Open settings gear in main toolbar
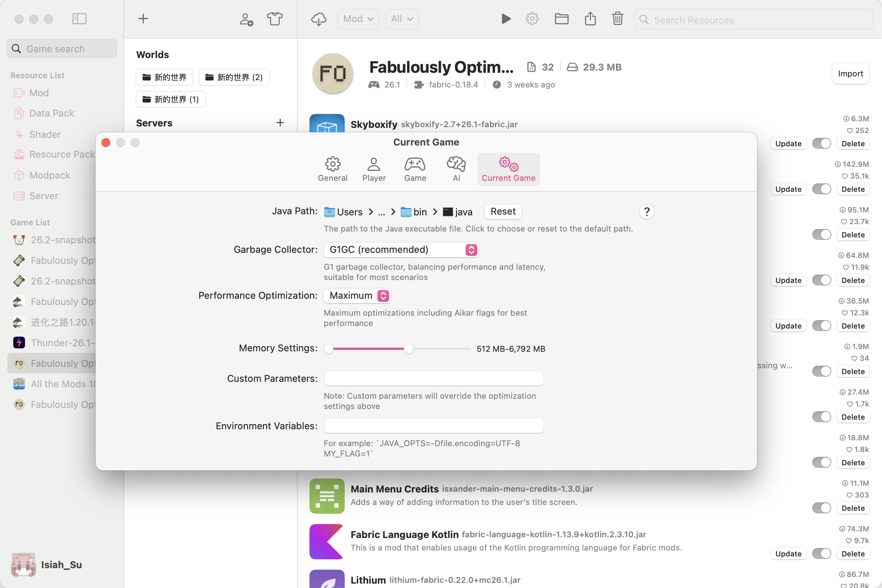882x588 pixels. pos(532,19)
